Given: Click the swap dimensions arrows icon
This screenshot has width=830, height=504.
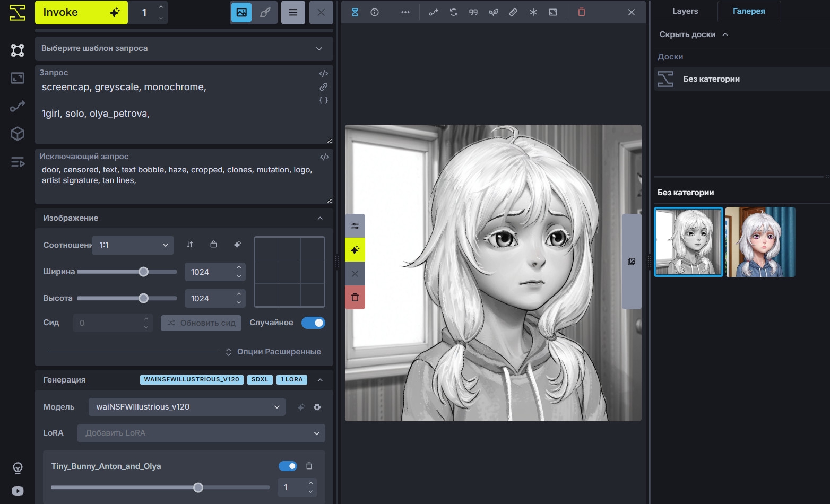Looking at the screenshot, I should [190, 245].
